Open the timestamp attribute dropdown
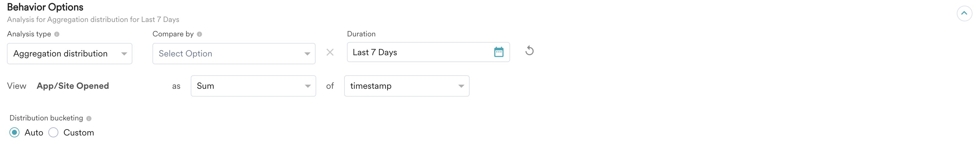This screenshot has height=143, width=980. pos(407,86)
